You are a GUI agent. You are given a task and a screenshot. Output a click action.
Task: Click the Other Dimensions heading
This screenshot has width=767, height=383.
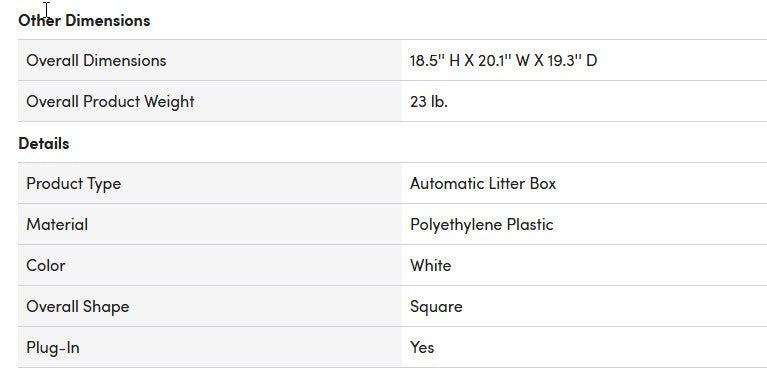pyautogui.click(x=84, y=21)
